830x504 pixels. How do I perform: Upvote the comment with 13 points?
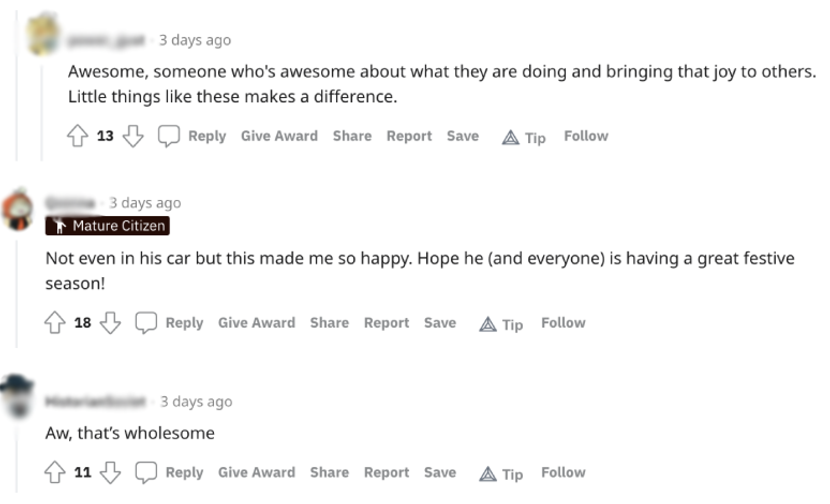78,136
